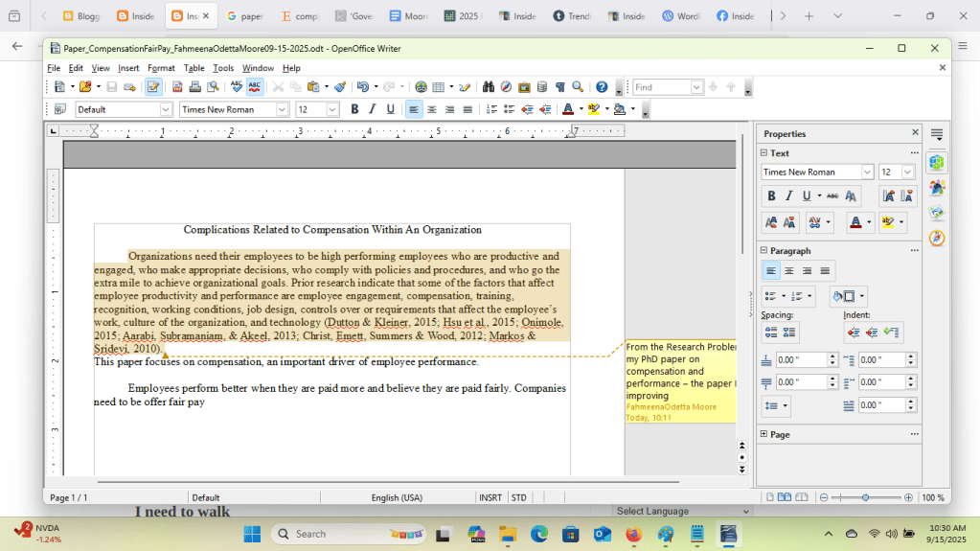Click INSRT mode in status bar
980x551 pixels.
pos(490,497)
